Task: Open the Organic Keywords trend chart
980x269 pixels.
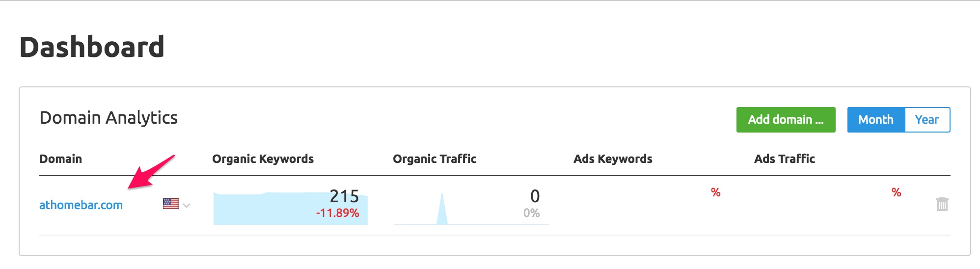Action: (291, 208)
